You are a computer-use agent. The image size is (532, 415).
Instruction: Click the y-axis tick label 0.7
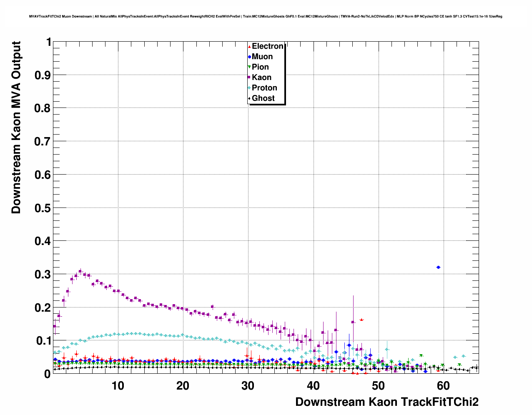coord(43,142)
